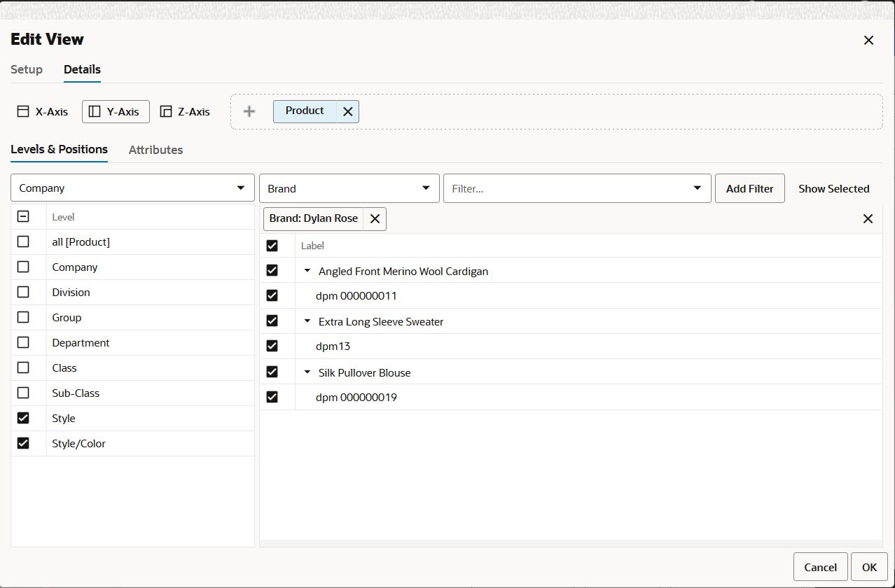Enable the Company level checkbox
Image resolution: width=895 pixels, height=588 pixels.
click(23, 267)
